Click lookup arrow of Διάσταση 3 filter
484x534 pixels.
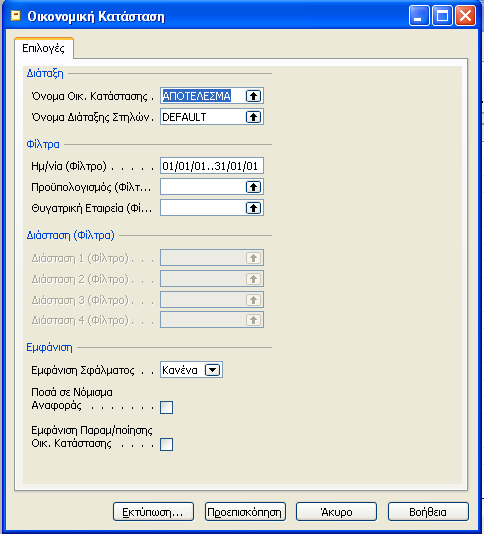(253, 300)
